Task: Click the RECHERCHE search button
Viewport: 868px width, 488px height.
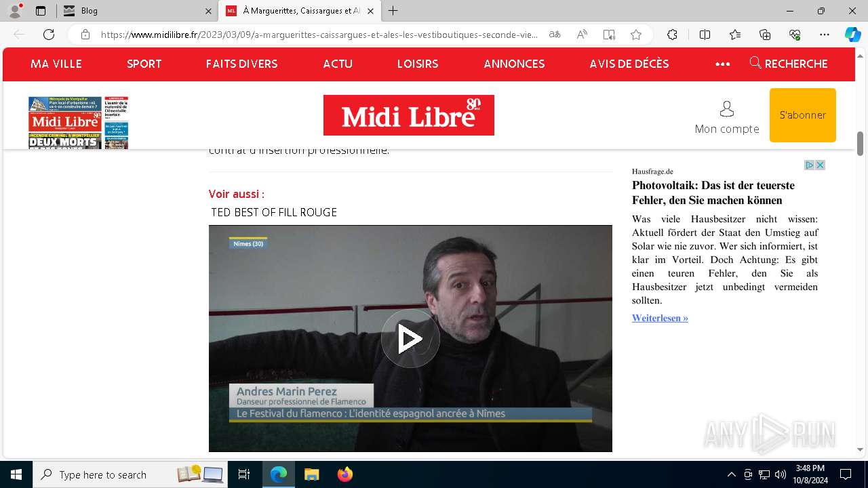Action: (789, 64)
